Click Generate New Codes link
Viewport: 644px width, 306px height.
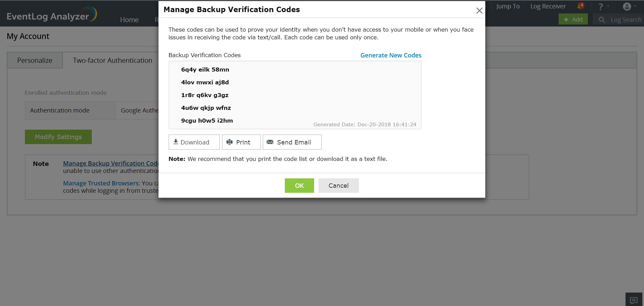391,55
